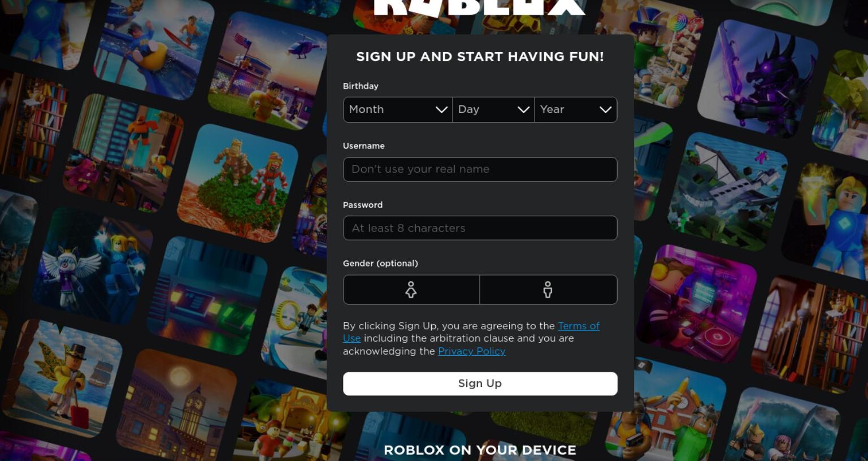
Task: Click the DJ turntable game thumbnail
Action: (696, 304)
